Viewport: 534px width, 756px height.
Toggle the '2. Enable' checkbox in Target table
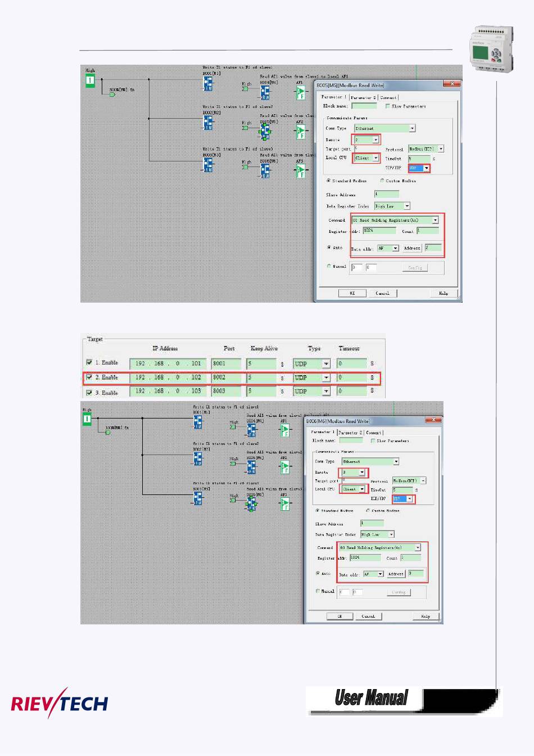coord(89,377)
